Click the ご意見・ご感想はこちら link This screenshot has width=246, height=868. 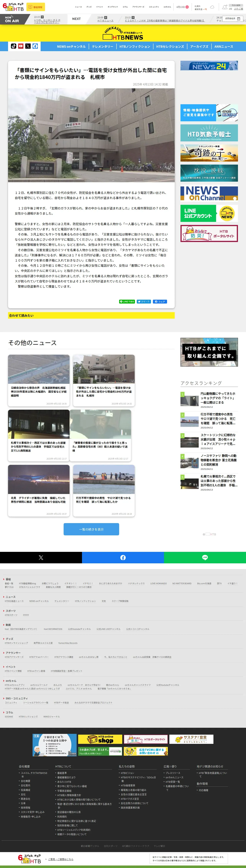coord(61,859)
